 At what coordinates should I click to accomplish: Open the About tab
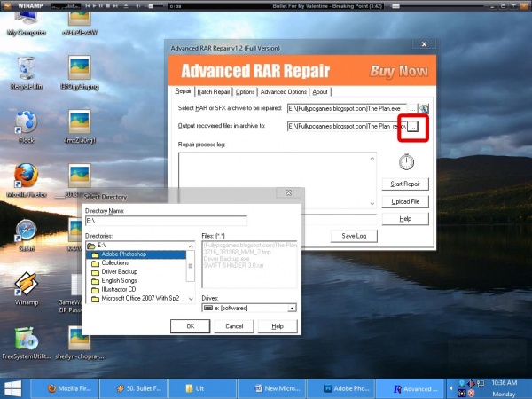(320, 91)
